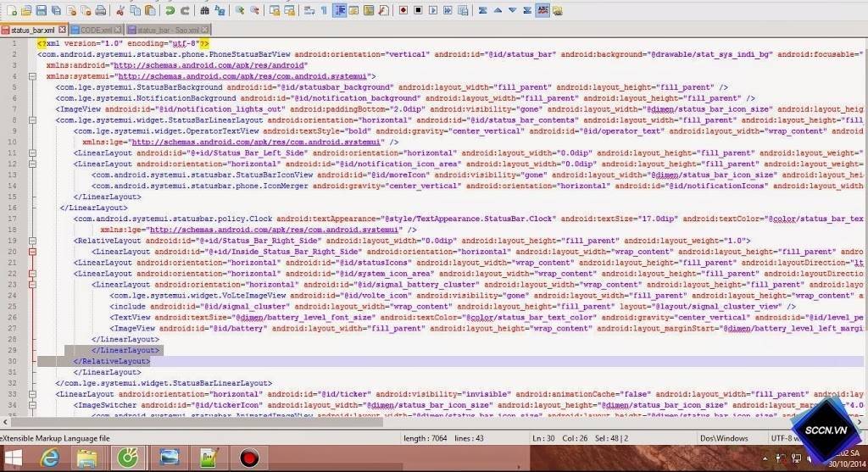
Task: Open the xmlns:android URL on line 3
Action: pyautogui.click(x=210, y=65)
